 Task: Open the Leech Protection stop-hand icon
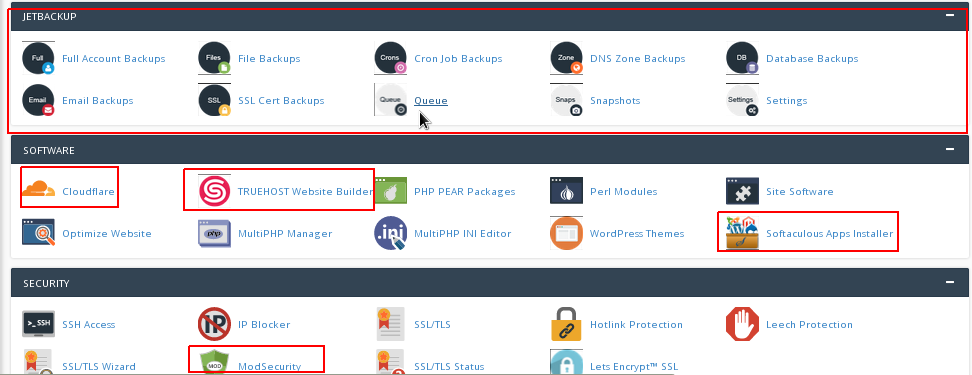coord(743,324)
